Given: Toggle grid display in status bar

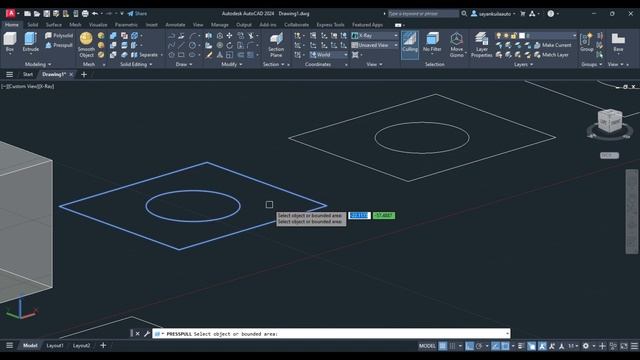Looking at the screenshot, I should pyautogui.click(x=442, y=346).
